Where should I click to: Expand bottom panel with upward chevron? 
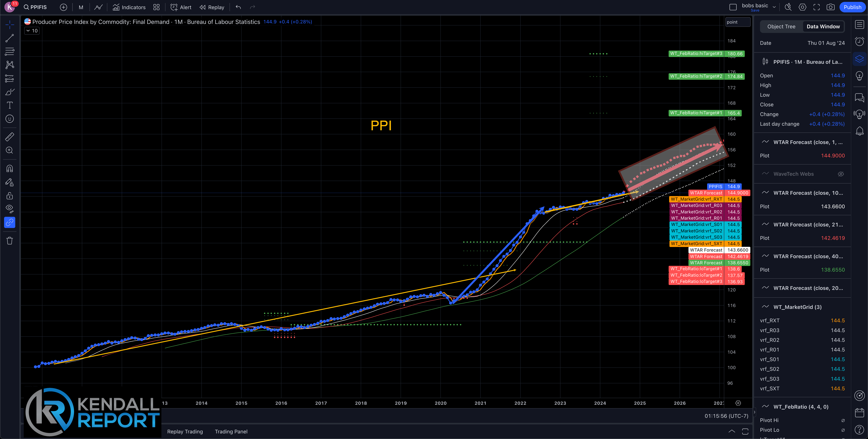[732, 431]
